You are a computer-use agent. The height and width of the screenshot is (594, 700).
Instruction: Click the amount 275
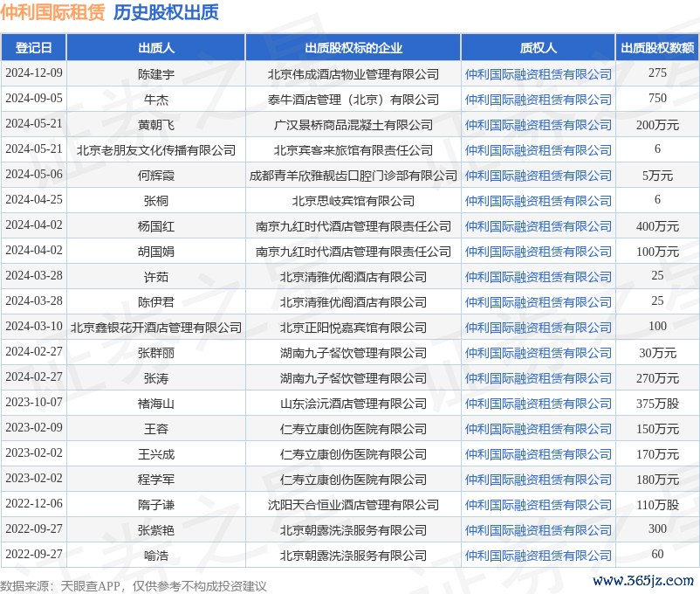click(657, 73)
